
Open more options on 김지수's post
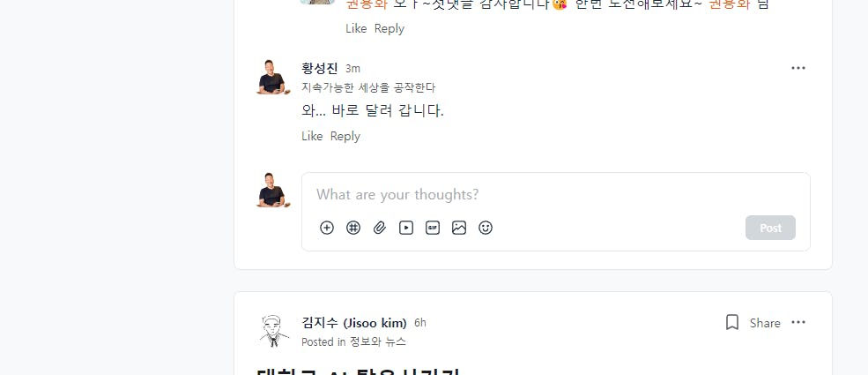coord(798,323)
